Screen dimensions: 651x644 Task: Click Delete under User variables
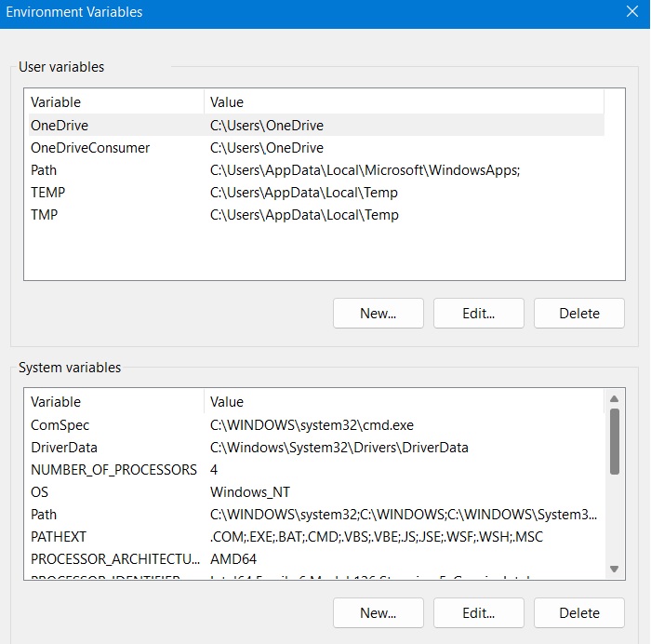(578, 314)
